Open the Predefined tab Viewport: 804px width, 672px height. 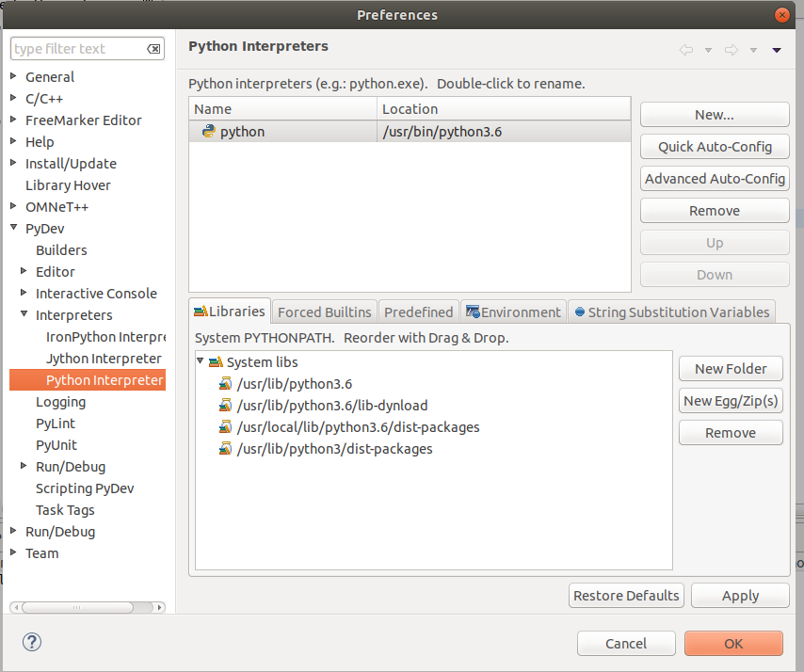point(418,312)
